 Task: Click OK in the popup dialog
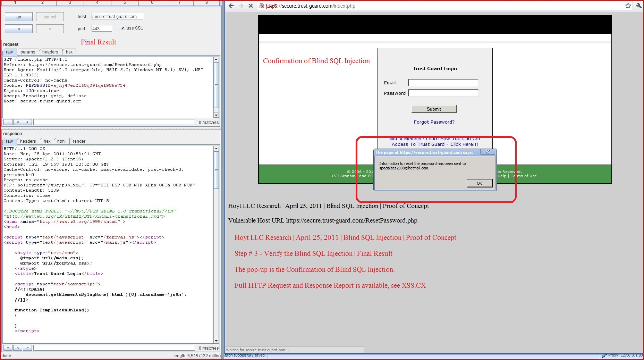tap(479, 183)
